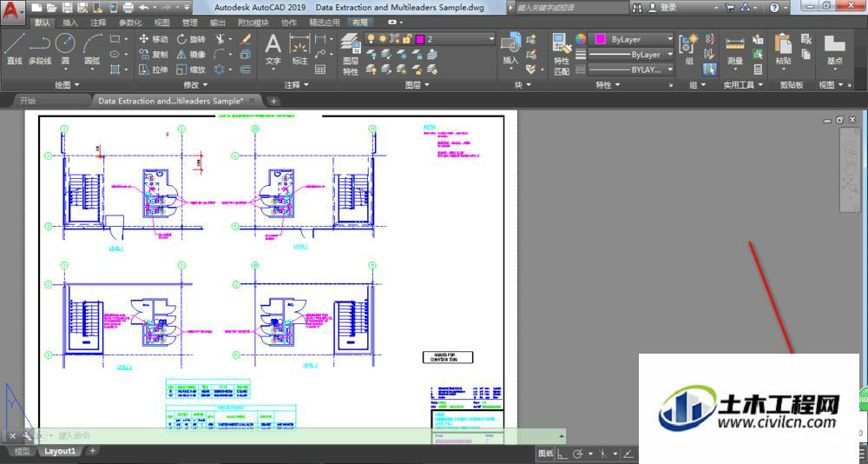This screenshot has width=868, height=464.
Task: Open a new drawing tab with plus
Action: (273, 101)
